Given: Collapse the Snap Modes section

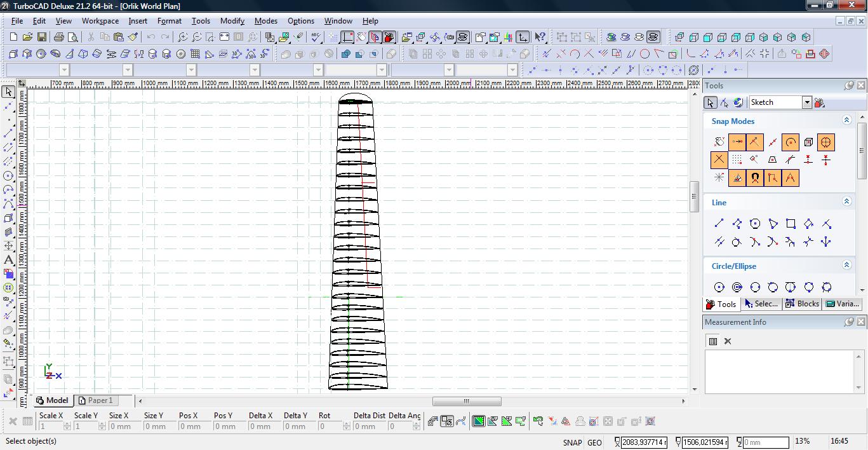Looking at the screenshot, I should [x=846, y=120].
